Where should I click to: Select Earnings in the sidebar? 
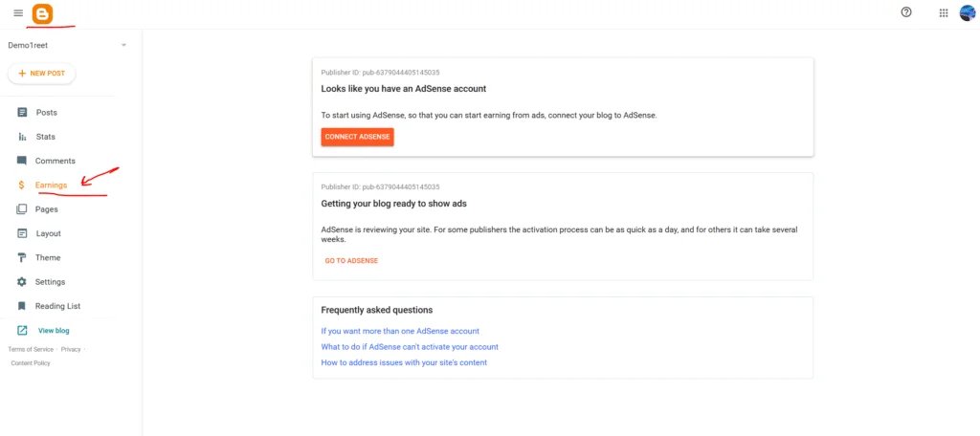pyautogui.click(x=51, y=185)
